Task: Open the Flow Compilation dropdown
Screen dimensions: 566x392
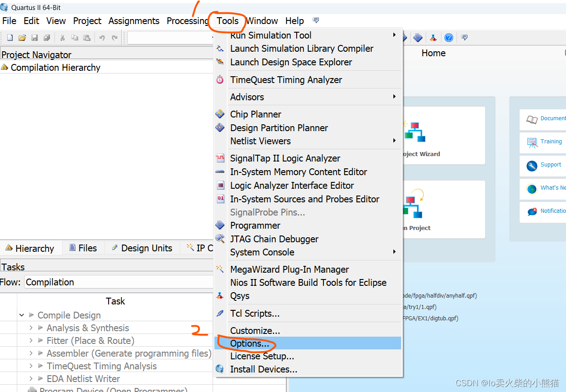Action: [x=118, y=282]
